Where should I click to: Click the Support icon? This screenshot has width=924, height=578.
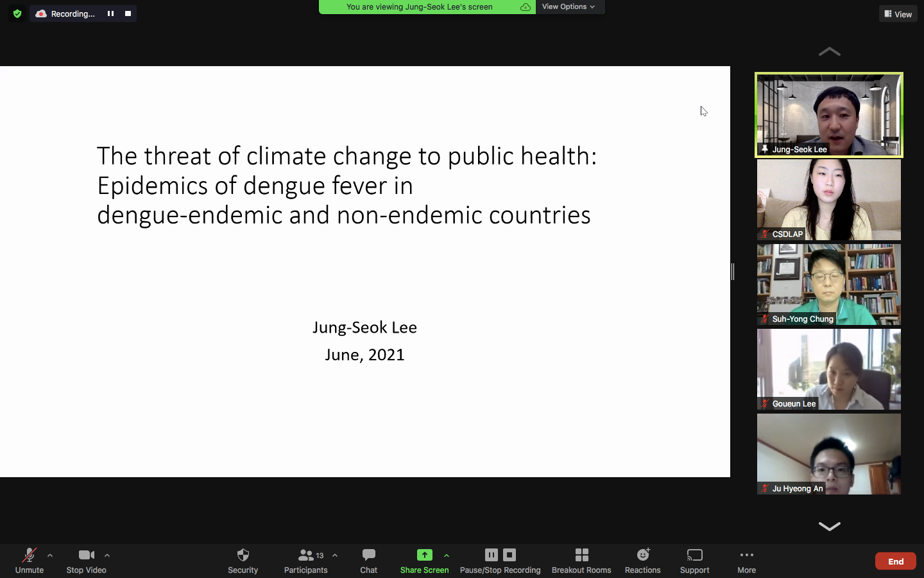(695, 555)
